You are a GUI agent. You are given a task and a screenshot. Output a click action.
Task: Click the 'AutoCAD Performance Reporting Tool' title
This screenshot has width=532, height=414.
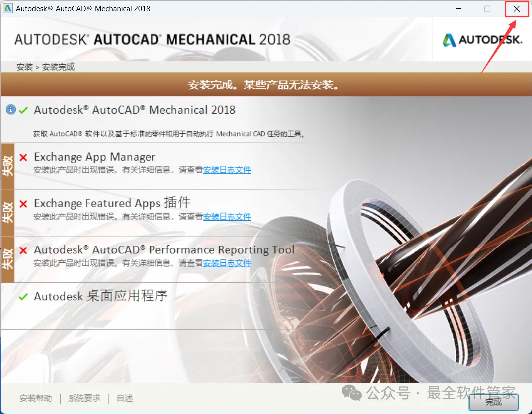164,250
